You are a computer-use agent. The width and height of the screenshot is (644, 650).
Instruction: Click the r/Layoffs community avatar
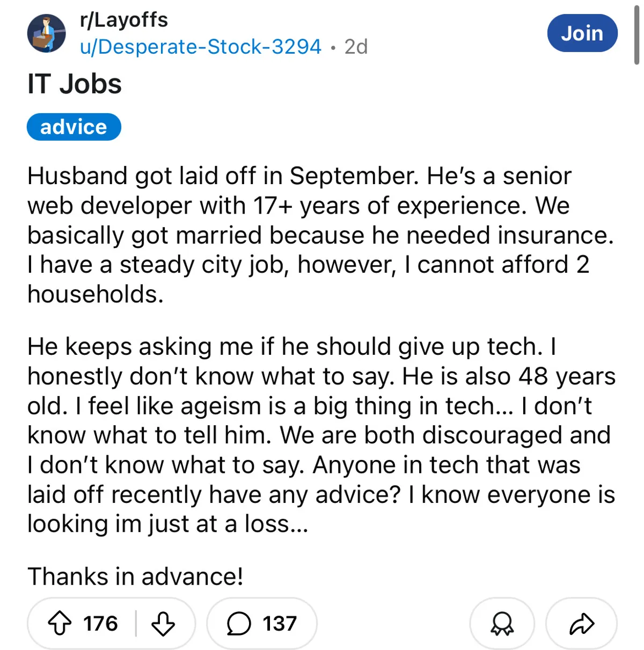pos(46,33)
